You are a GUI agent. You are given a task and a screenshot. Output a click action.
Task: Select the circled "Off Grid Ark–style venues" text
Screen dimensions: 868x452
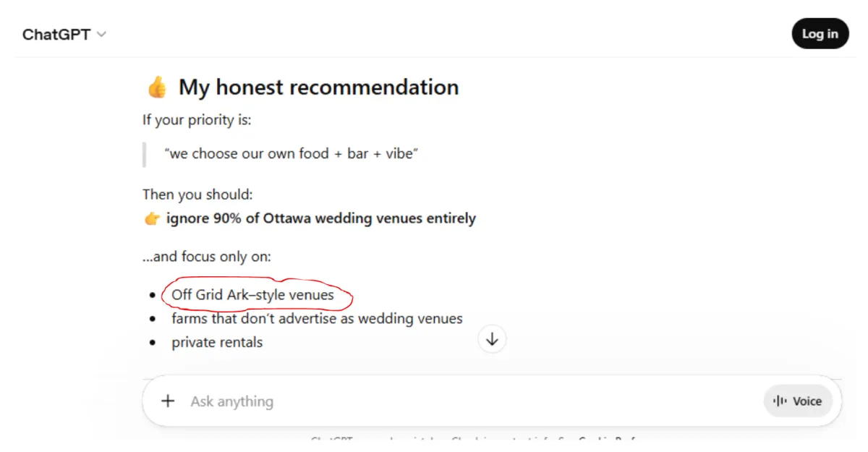252,294
